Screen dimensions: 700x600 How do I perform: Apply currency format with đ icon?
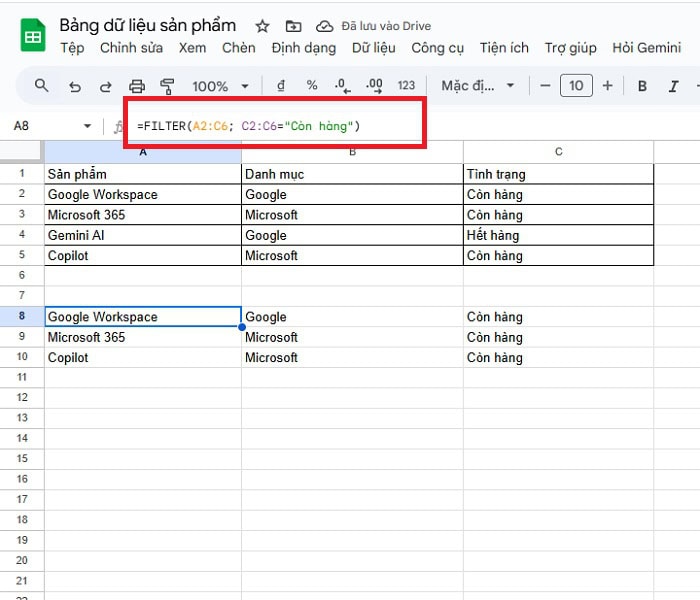(x=281, y=85)
